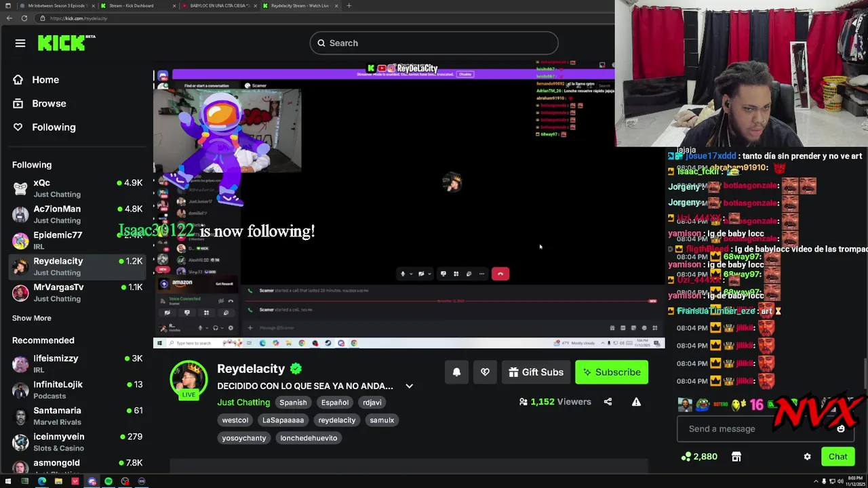Click the rdjavi tag
This screenshot has height=488, width=868.
coord(372,403)
